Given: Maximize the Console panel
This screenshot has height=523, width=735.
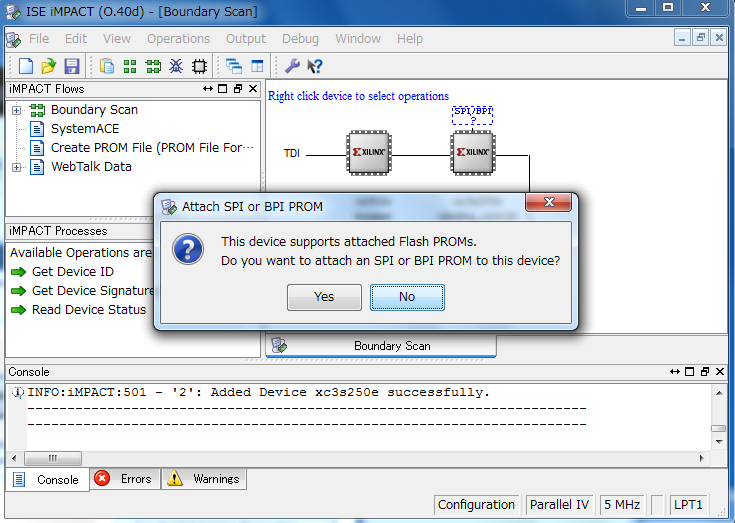Looking at the screenshot, I should (x=690, y=372).
